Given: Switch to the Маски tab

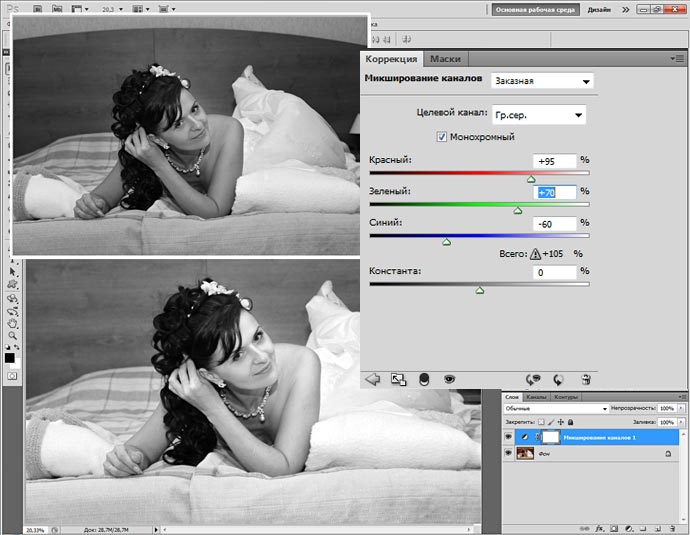Looking at the screenshot, I should point(445,59).
